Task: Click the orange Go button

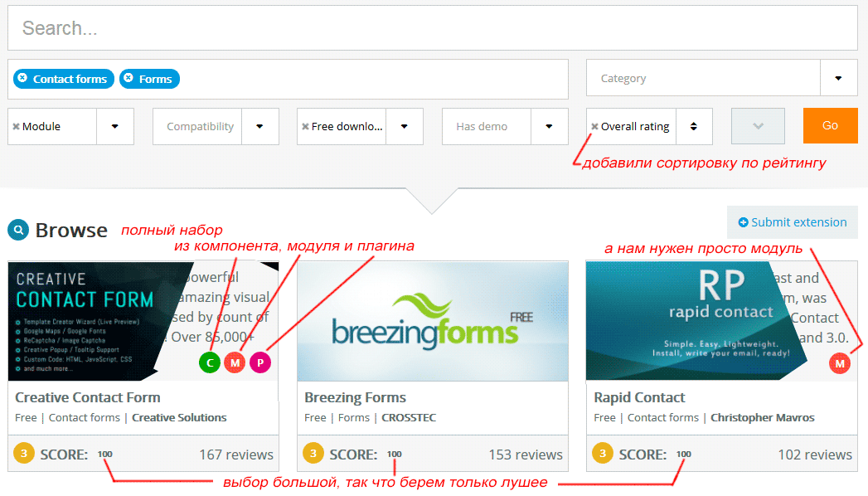Action: tap(831, 126)
